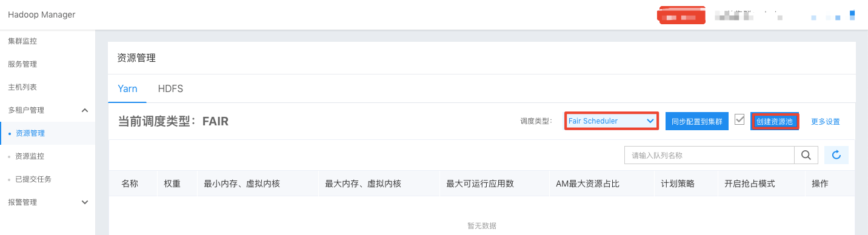Click the 创建资源池 button
The image size is (868, 235).
[774, 121]
